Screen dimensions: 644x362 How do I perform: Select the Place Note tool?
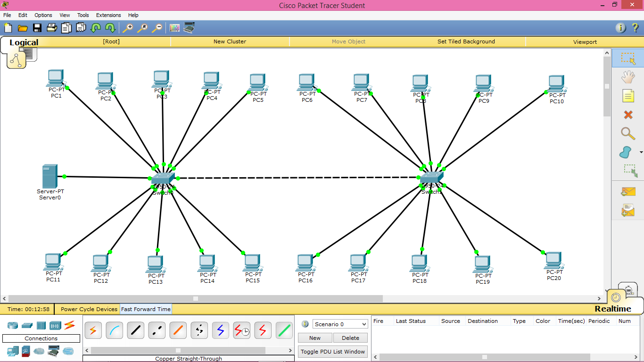tap(628, 96)
